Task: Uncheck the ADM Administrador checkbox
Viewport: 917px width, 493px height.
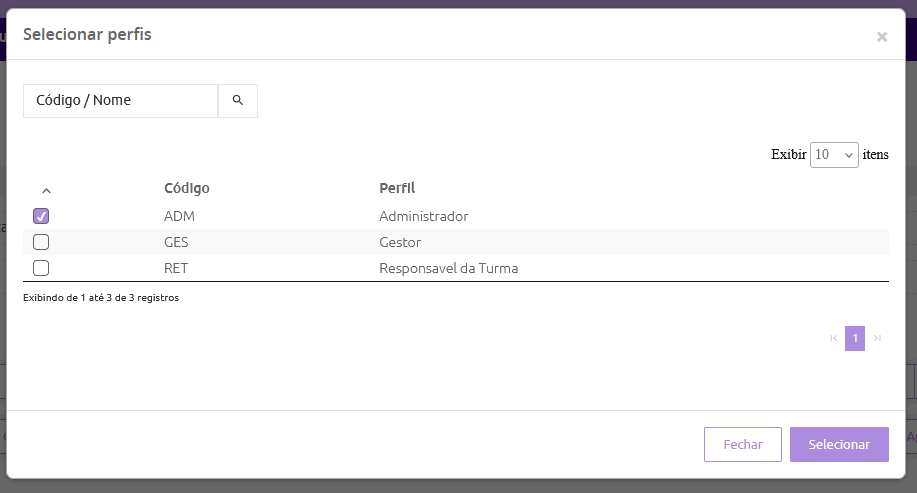Action: (x=41, y=216)
